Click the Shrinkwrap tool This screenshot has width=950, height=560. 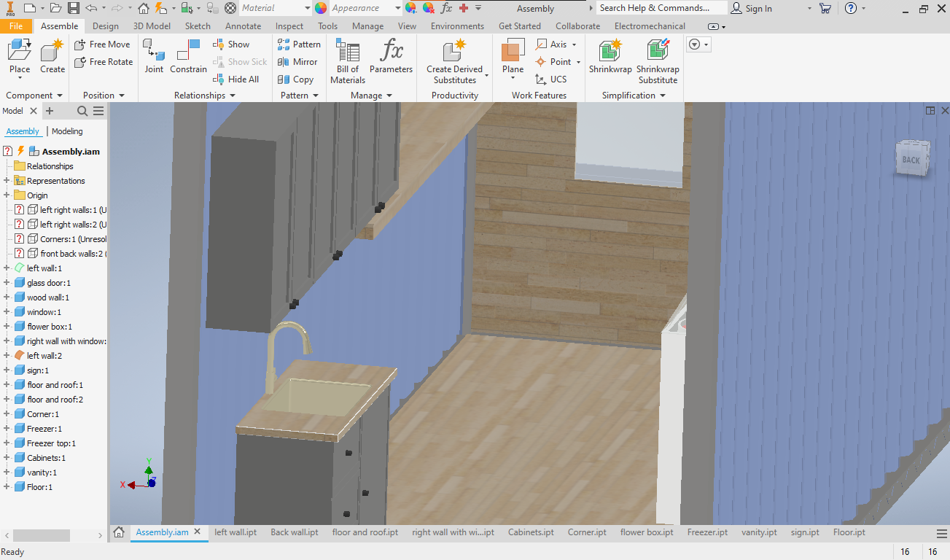tap(610, 57)
